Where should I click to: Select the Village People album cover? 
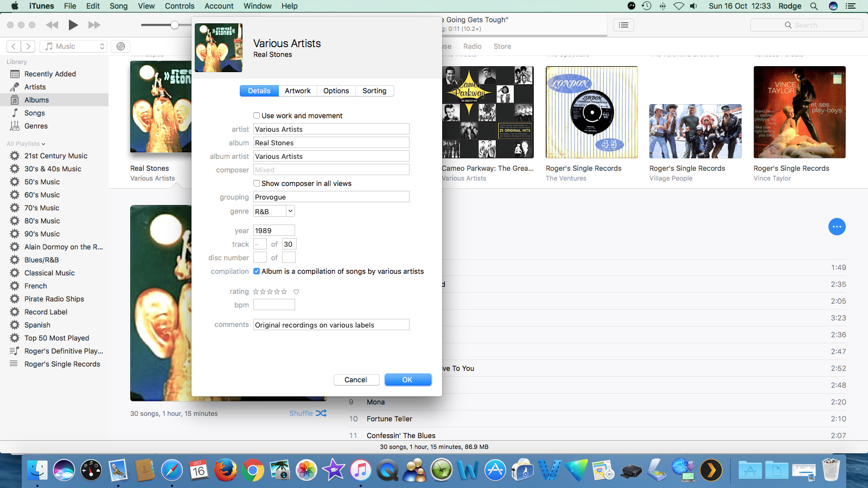(x=695, y=131)
